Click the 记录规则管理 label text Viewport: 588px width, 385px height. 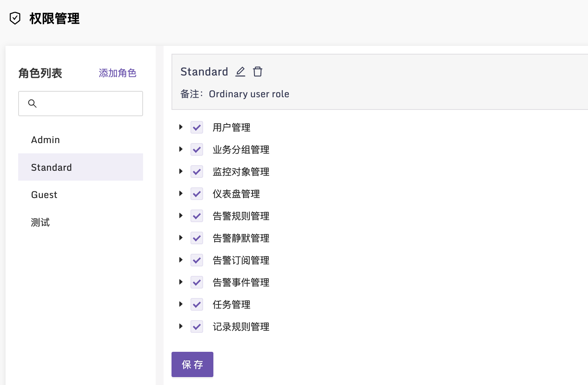tap(241, 327)
